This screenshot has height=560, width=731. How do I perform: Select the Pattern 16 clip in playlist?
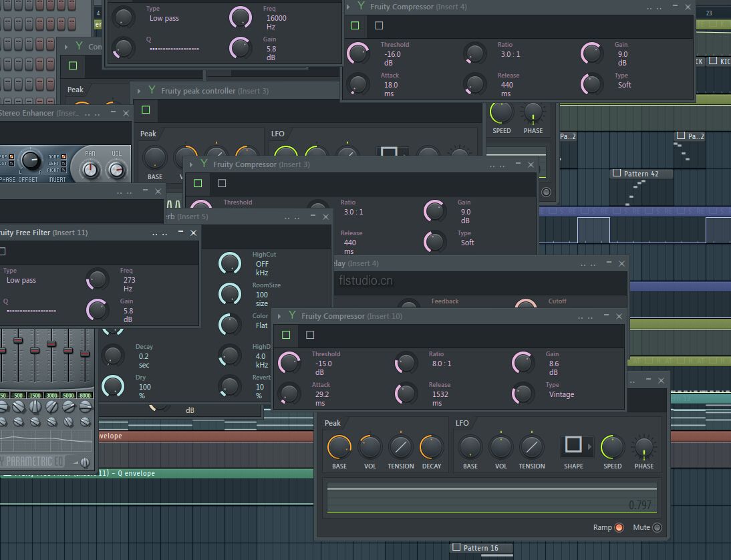[x=480, y=548]
